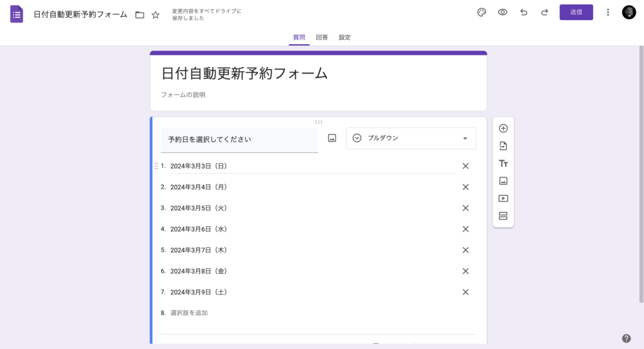
Task: Add title and description via Tt icon
Action: tap(503, 163)
